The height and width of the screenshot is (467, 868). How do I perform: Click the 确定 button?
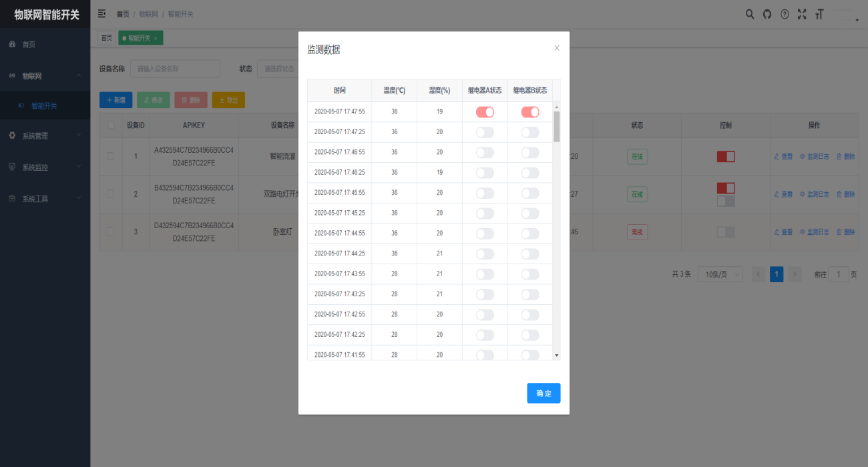click(544, 393)
